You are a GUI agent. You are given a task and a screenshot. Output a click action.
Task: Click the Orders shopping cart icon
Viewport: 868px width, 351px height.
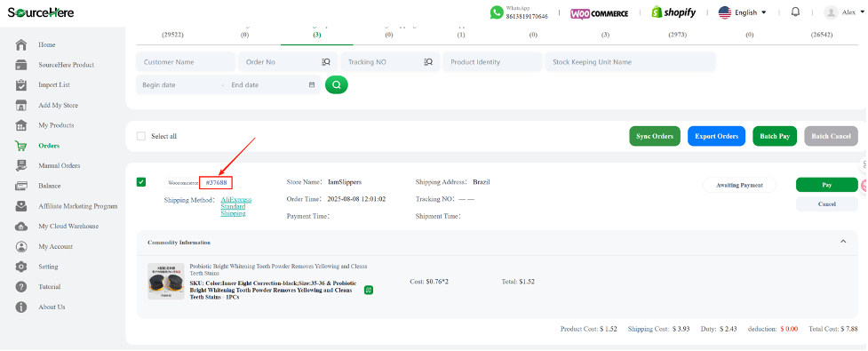coord(21,146)
